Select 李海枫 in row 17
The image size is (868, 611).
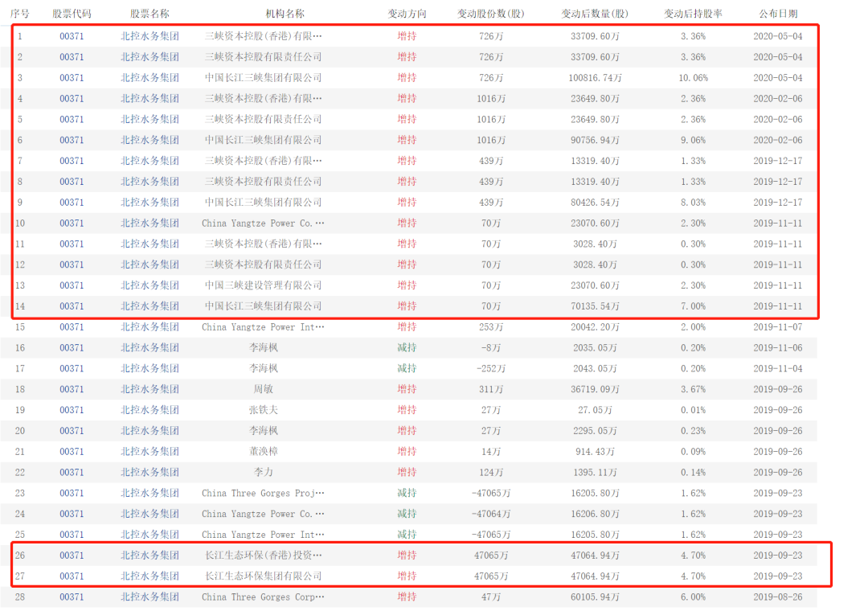pyautogui.click(x=264, y=368)
